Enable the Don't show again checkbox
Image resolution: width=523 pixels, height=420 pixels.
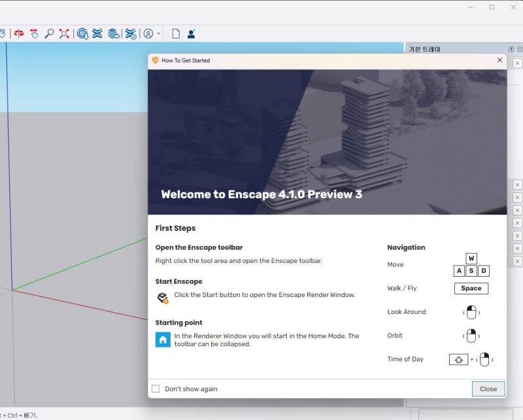coord(156,389)
